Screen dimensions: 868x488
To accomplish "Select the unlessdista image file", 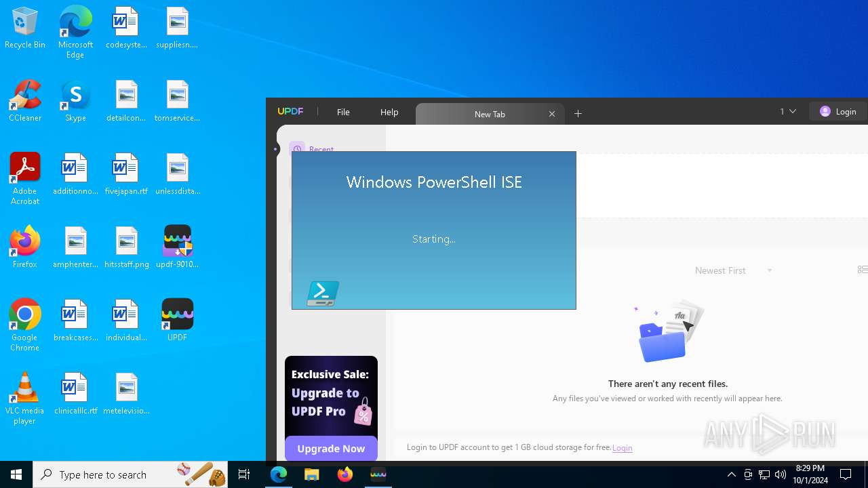I will pos(177,175).
